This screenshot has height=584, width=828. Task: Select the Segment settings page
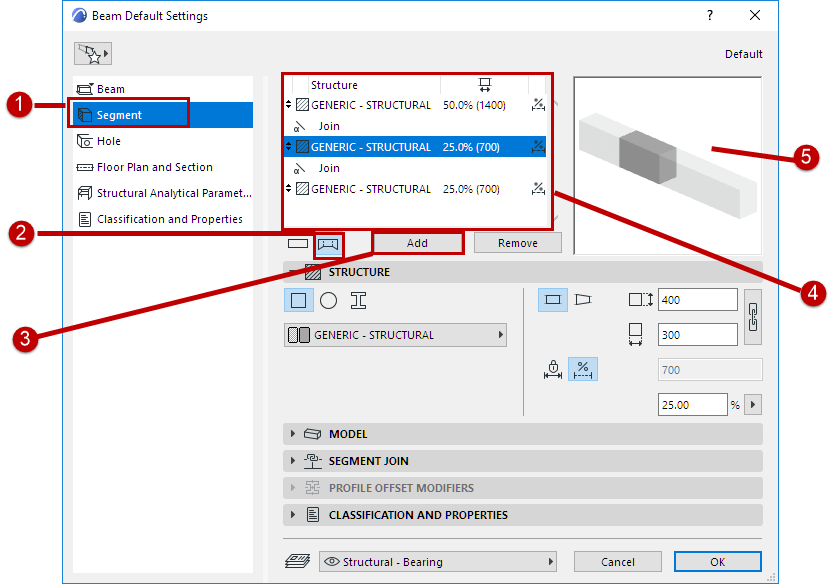coord(163,115)
